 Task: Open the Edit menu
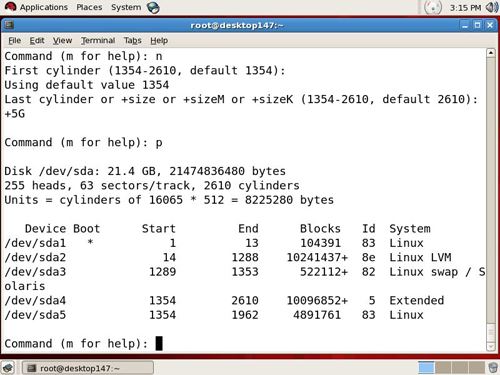[37, 40]
